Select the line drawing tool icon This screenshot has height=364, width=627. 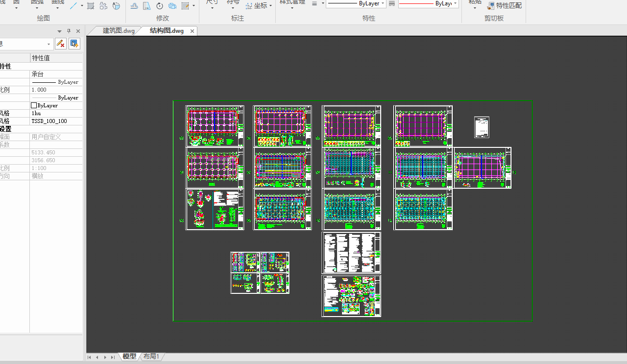click(73, 6)
